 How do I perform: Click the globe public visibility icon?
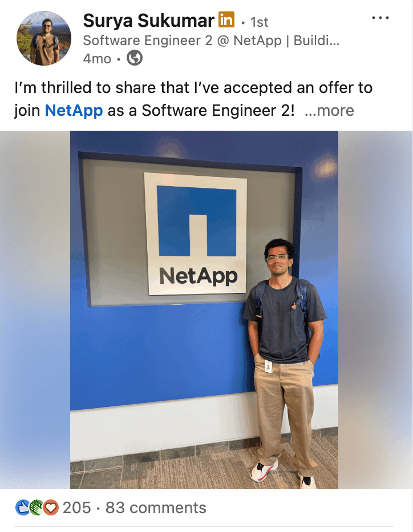(135, 58)
